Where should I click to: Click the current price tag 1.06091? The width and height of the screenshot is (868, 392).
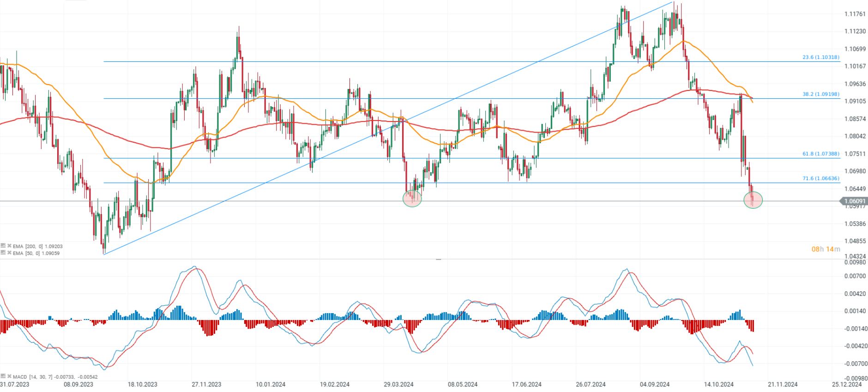[854, 201]
